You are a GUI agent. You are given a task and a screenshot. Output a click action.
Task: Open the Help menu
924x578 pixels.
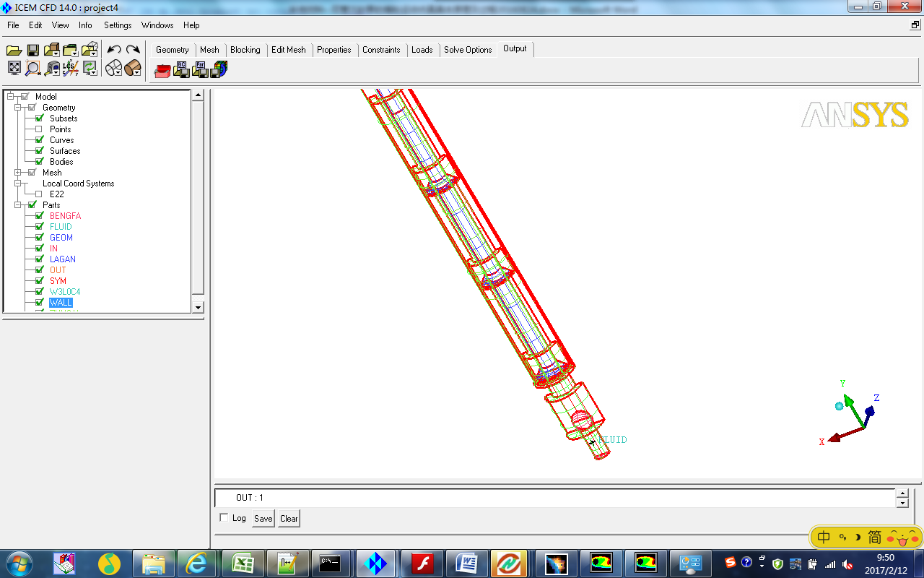coord(191,25)
